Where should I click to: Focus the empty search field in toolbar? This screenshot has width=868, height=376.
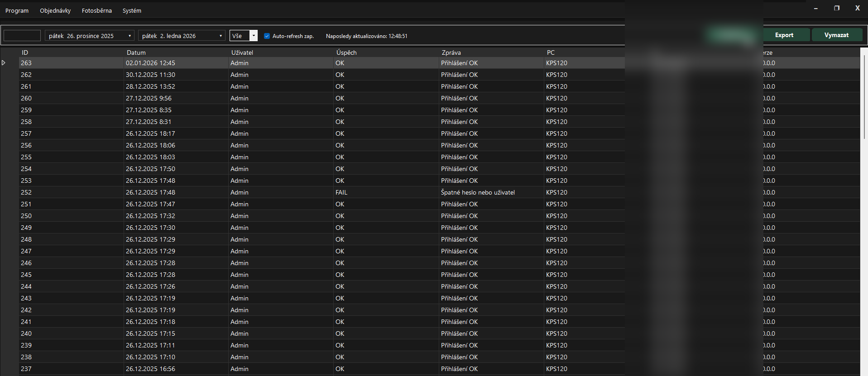point(22,36)
